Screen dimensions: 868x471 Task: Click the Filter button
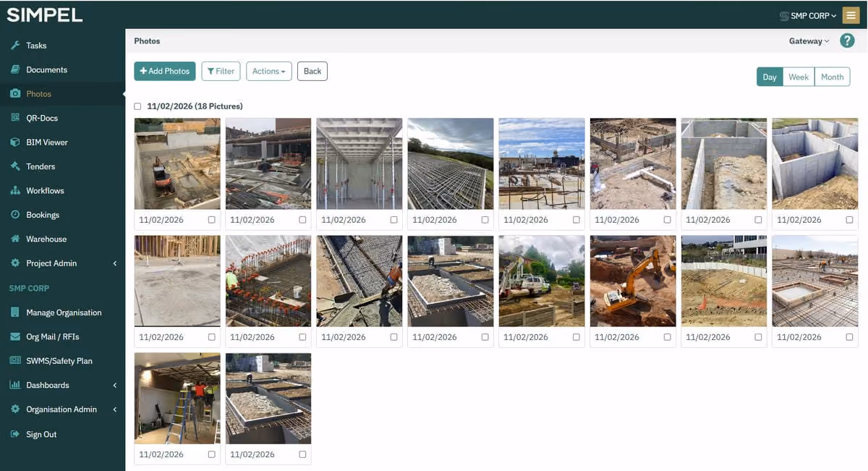coord(221,71)
